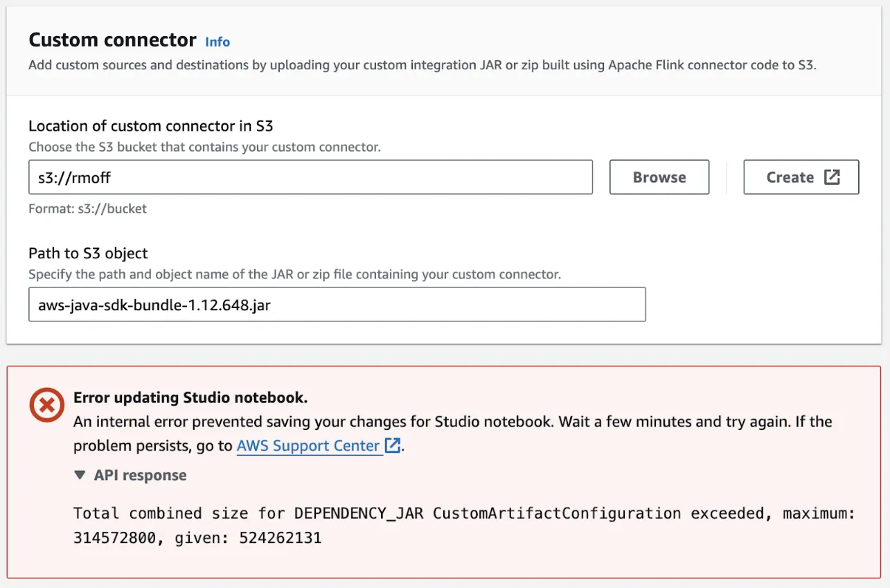Image resolution: width=890 pixels, height=588 pixels.
Task: Click the external-link icon beside AWS Support Center
Action: [393, 445]
